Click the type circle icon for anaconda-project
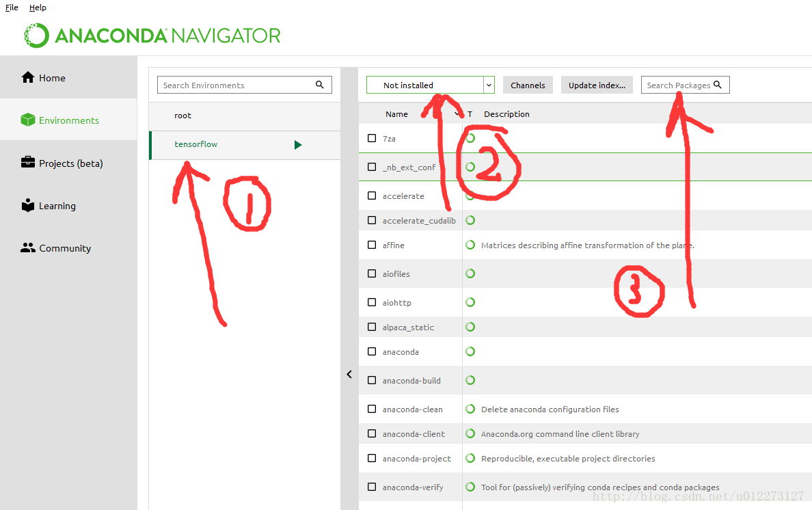The image size is (812, 510). pos(470,458)
